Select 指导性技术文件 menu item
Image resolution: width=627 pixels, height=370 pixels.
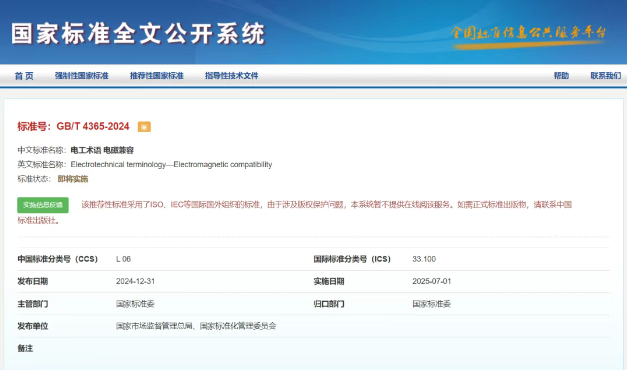pyautogui.click(x=232, y=76)
